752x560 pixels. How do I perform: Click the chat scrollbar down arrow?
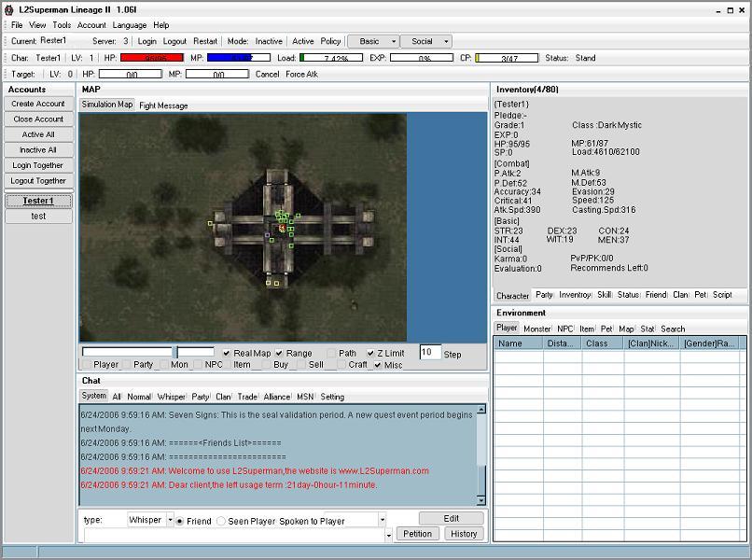pyautogui.click(x=481, y=500)
